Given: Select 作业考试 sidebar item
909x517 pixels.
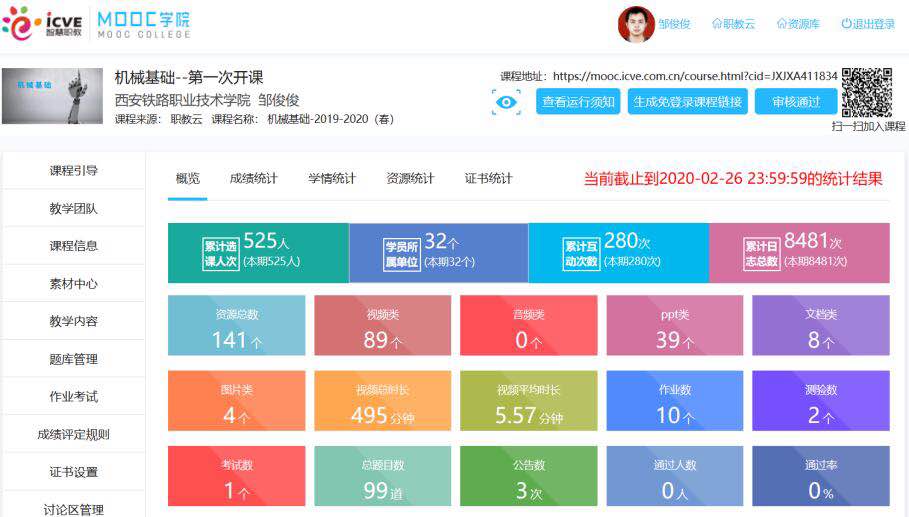Looking at the screenshot, I should pos(74,397).
